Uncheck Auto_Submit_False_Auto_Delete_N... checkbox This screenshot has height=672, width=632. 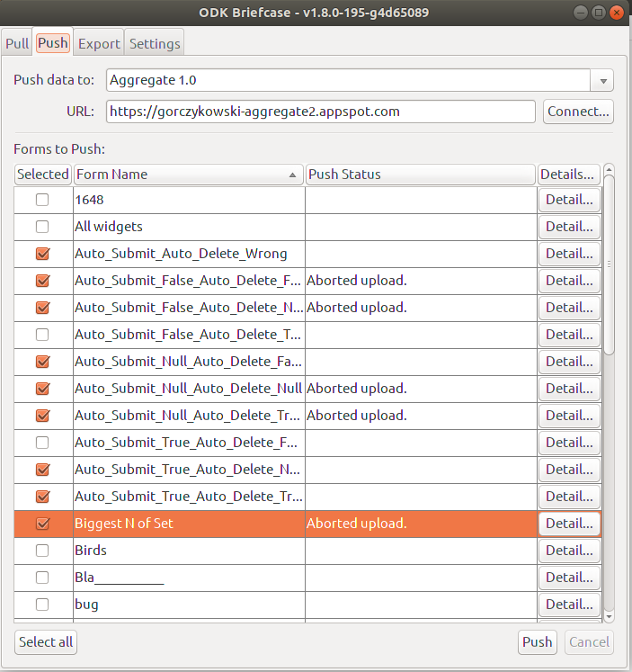point(42,308)
